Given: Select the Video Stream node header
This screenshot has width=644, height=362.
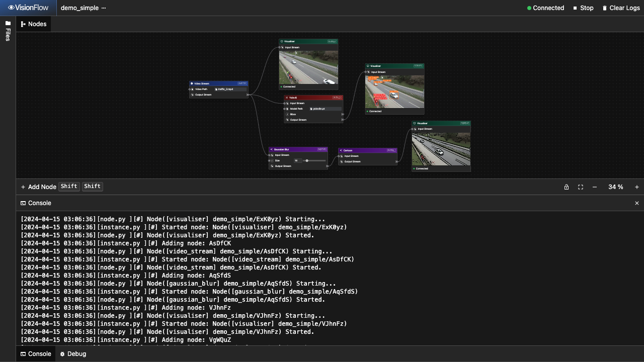Looking at the screenshot, I should pos(219,83).
